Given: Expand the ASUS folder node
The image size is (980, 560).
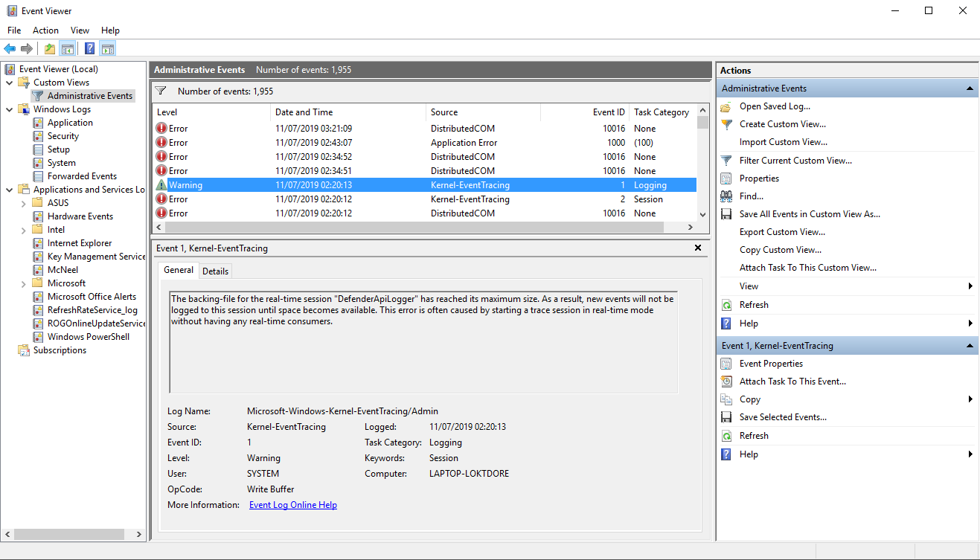Looking at the screenshot, I should (24, 203).
